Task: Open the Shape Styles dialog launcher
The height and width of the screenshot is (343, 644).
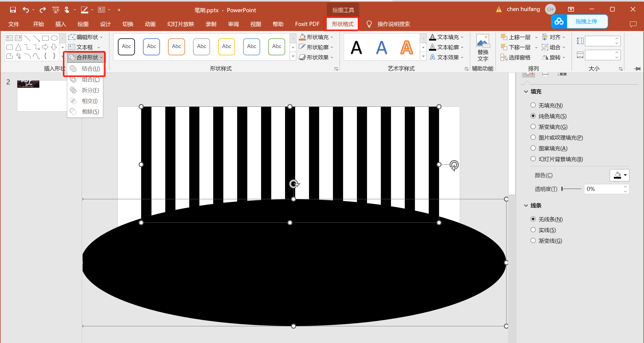Action: [x=336, y=69]
